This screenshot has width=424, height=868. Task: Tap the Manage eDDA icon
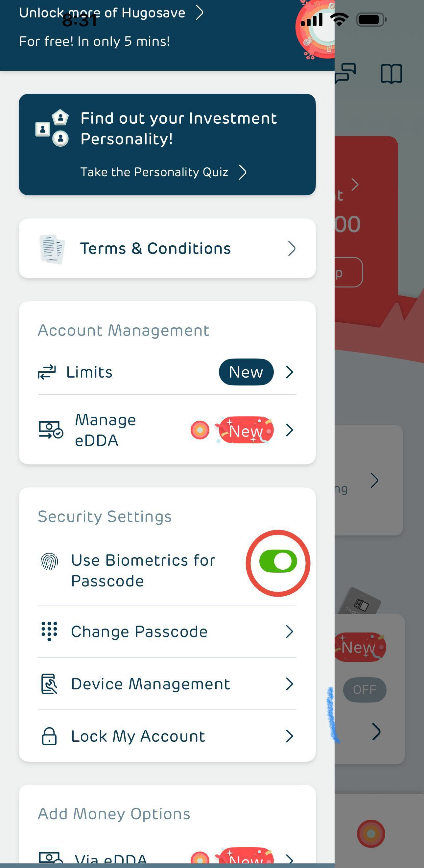pos(51,430)
